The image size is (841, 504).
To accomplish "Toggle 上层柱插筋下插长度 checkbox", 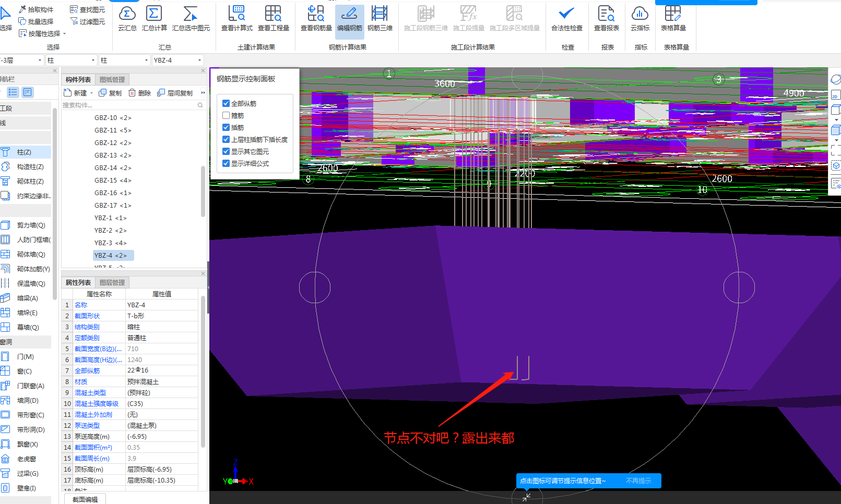I will [226, 139].
